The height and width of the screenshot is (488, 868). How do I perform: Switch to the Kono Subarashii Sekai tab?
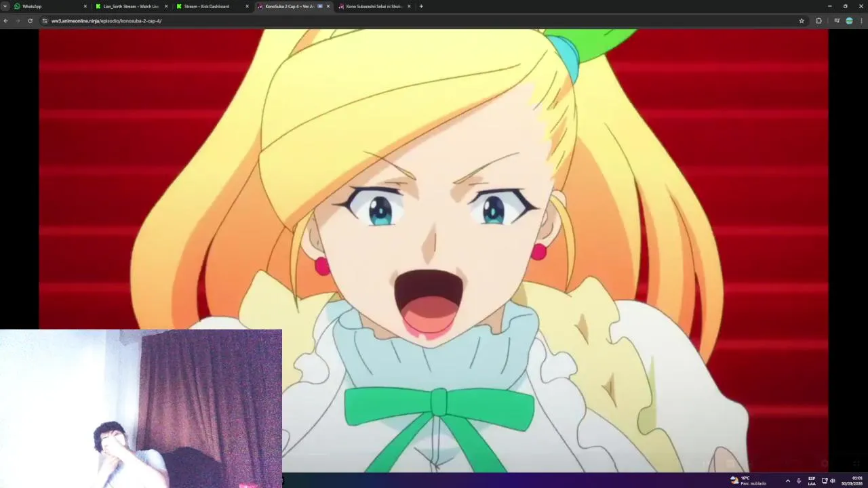(x=374, y=6)
